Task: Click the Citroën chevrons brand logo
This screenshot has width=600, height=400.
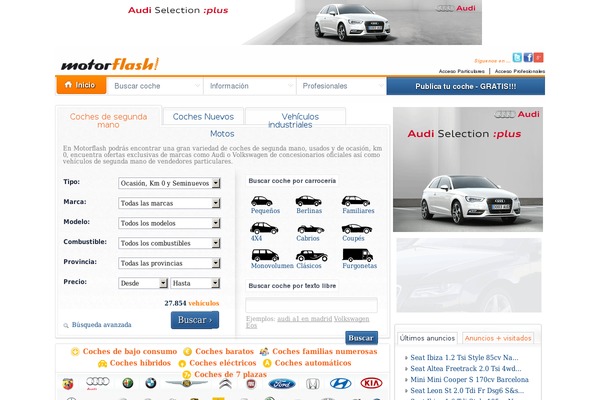Action: click(225, 384)
